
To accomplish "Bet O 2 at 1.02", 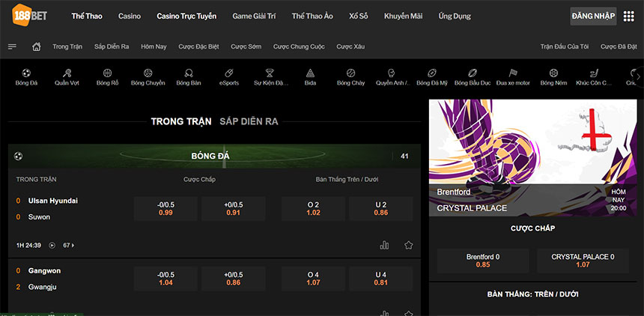I will (x=313, y=209).
